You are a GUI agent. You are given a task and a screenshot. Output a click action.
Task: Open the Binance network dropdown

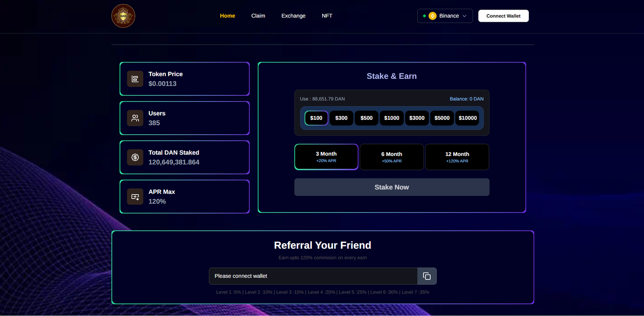(445, 16)
